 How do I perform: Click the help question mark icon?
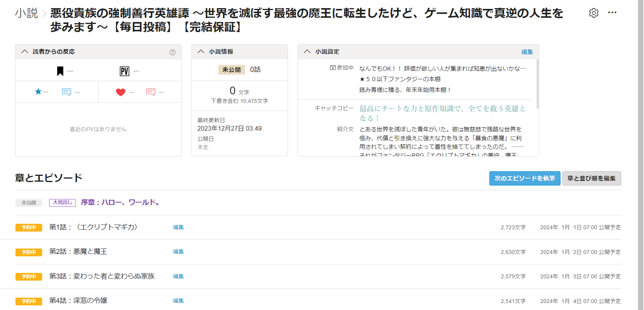click(x=172, y=52)
